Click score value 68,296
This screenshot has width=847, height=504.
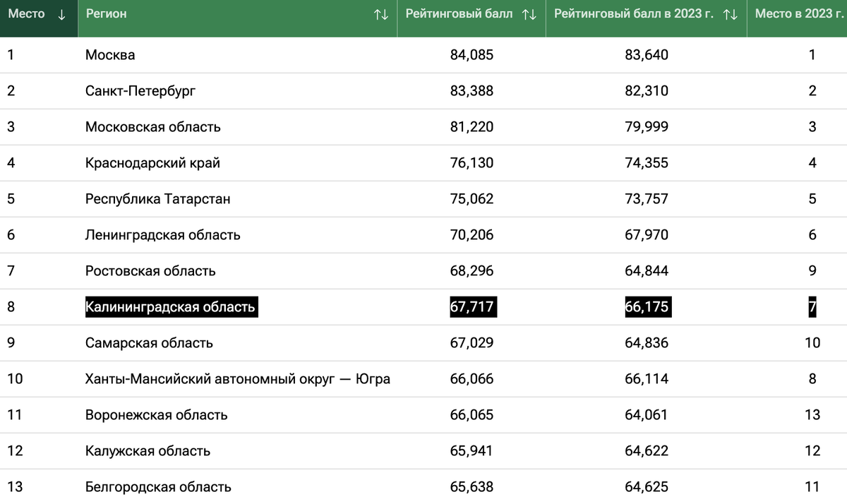(x=471, y=271)
